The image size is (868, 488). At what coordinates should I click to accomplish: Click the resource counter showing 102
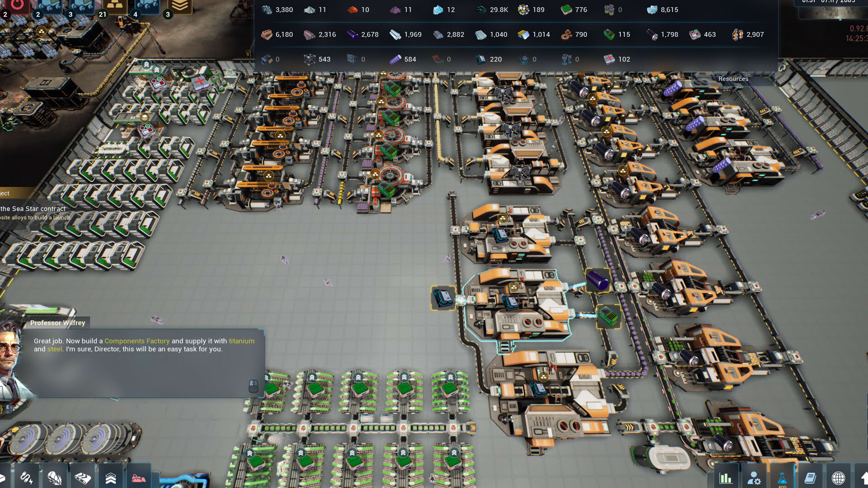617,59
